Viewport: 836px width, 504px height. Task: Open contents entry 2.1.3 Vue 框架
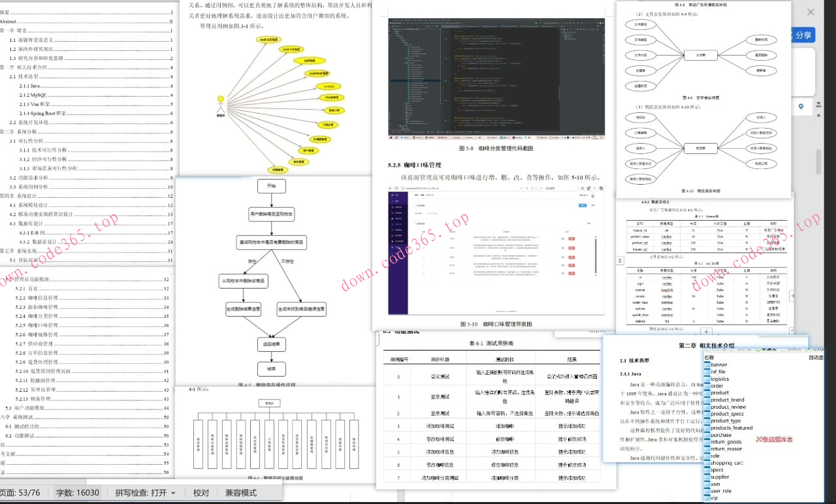pos(96,104)
